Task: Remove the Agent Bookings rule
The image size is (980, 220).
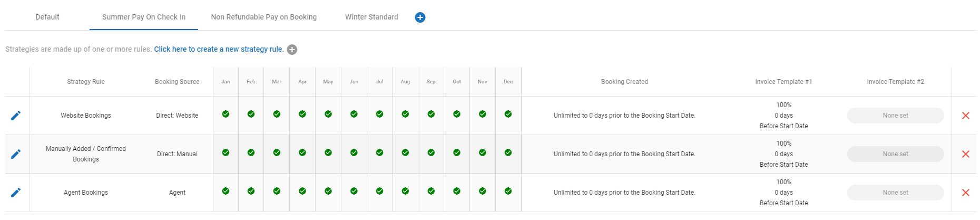Action: (x=965, y=193)
